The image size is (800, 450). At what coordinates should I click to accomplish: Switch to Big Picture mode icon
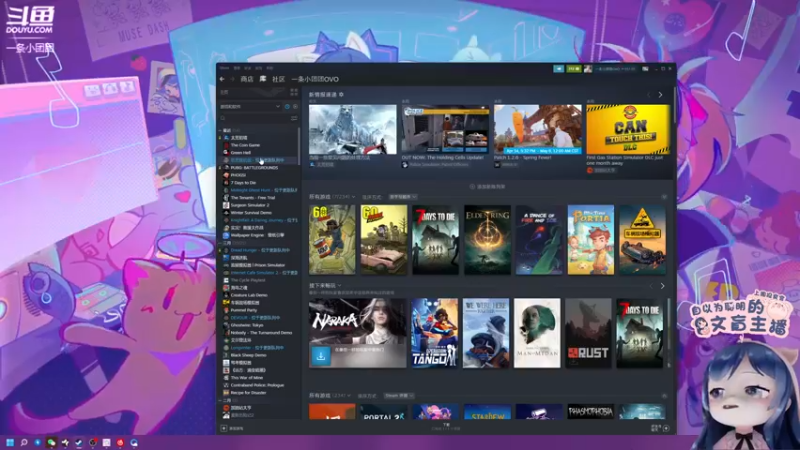tap(645, 68)
